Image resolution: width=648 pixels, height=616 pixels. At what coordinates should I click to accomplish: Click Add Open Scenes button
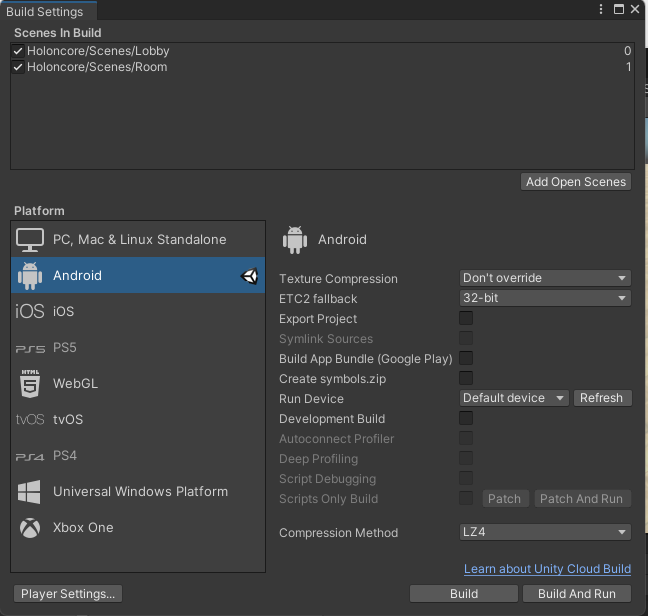(576, 182)
